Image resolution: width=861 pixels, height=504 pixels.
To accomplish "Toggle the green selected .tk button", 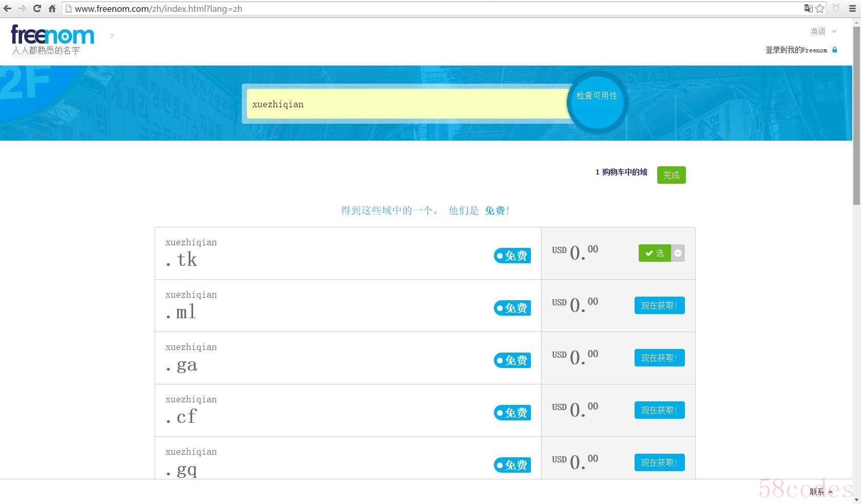I will pos(655,253).
